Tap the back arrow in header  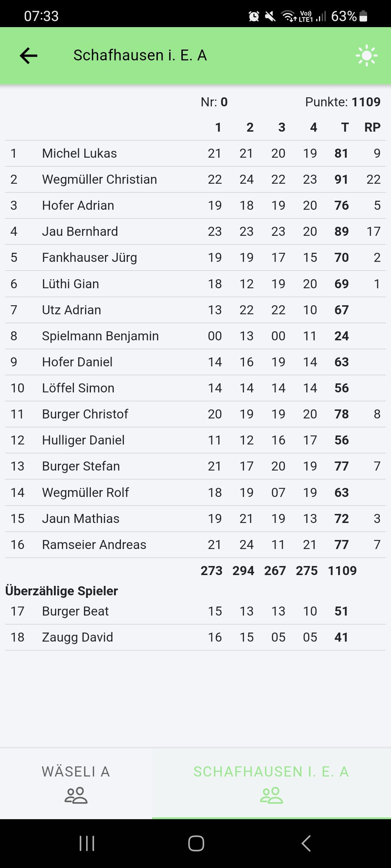click(x=29, y=56)
